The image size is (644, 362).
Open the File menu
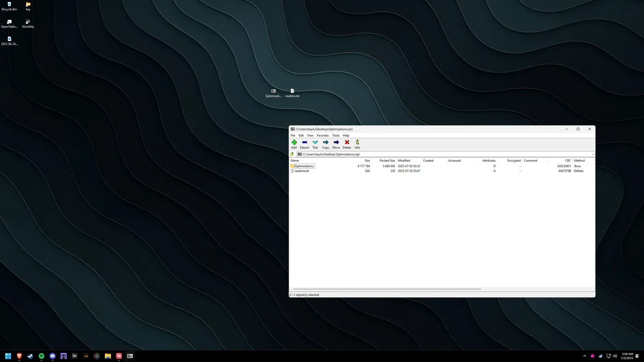(x=293, y=136)
